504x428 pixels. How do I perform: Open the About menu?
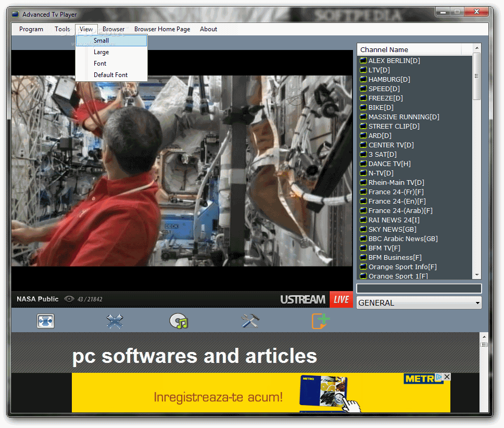click(x=208, y=29)
